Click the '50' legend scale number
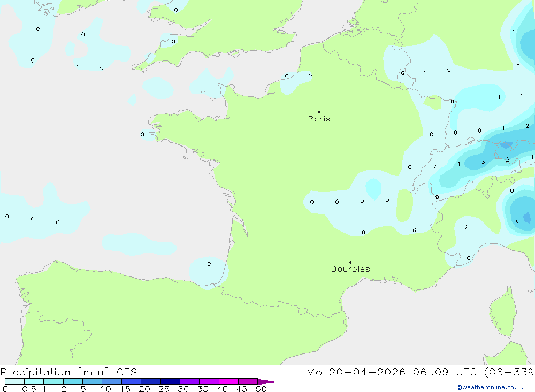 tap(261, 389)
